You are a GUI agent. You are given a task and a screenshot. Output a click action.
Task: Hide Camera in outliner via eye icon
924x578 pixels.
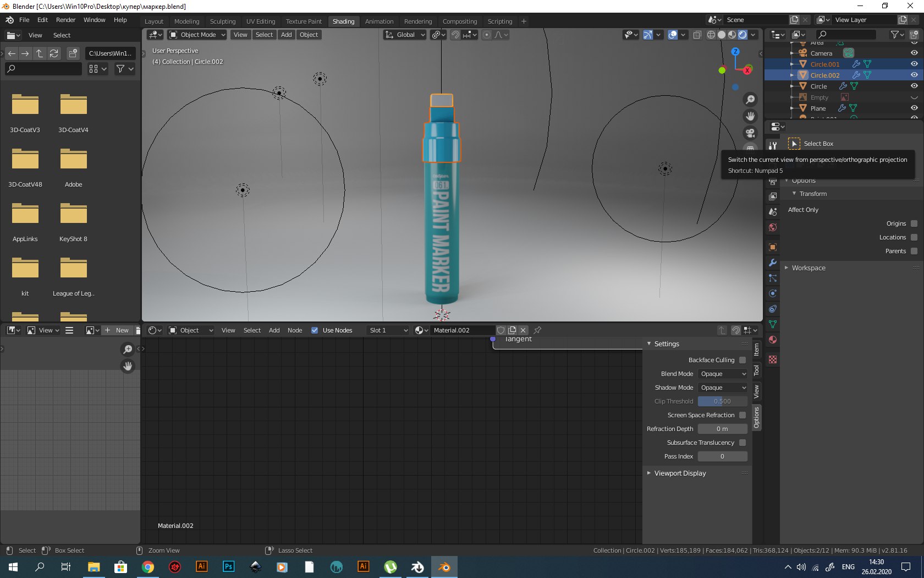pos(914,53)
